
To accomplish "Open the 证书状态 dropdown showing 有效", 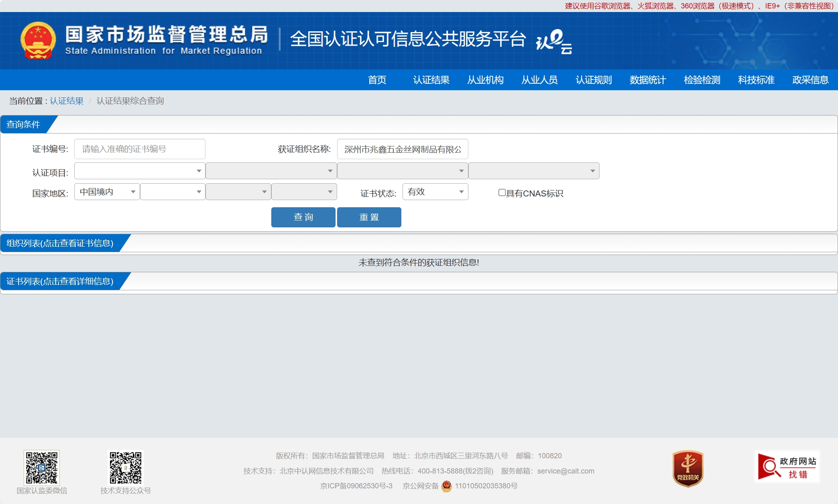I will click(x=435, y=192).
